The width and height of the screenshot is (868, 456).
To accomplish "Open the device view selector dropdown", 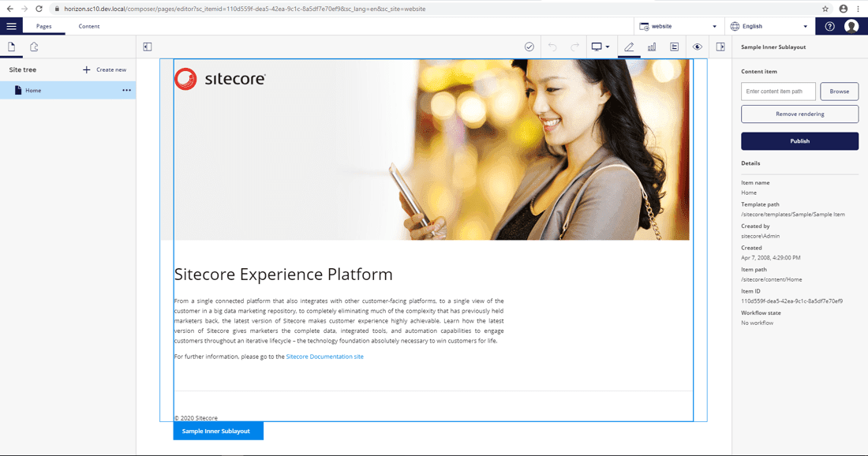I will [x=600, y=47].
